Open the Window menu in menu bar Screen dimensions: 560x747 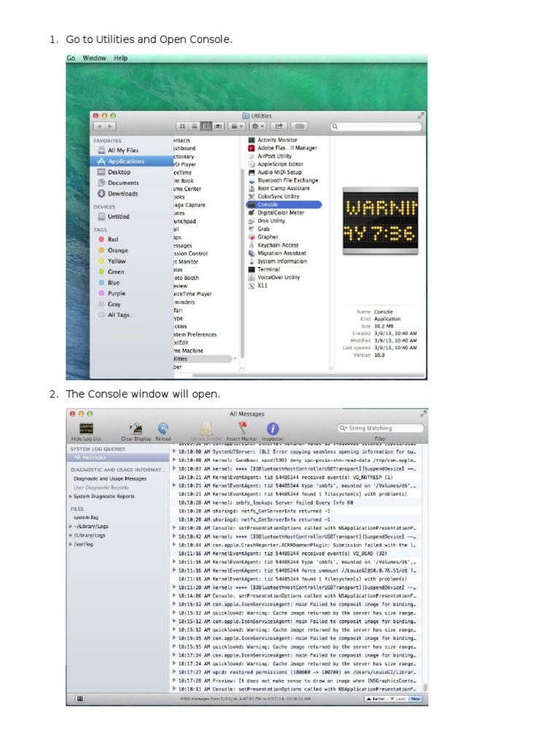[x=94, y=58]
